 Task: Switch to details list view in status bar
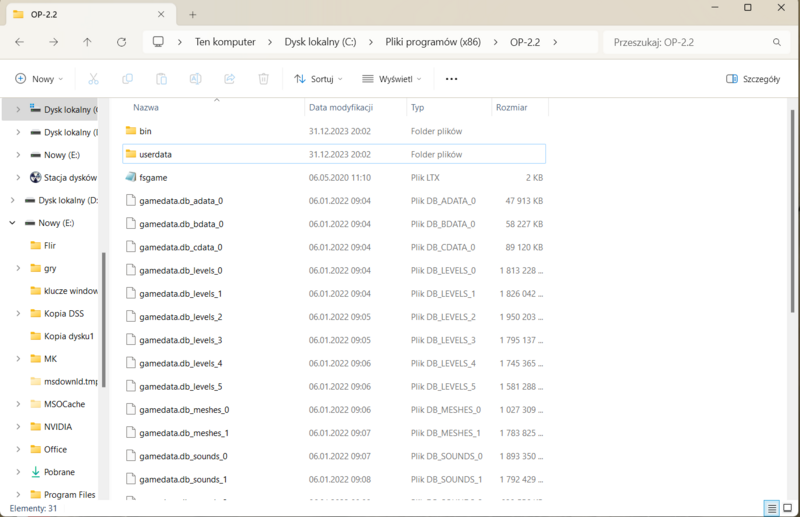click(x=771, y=508)
